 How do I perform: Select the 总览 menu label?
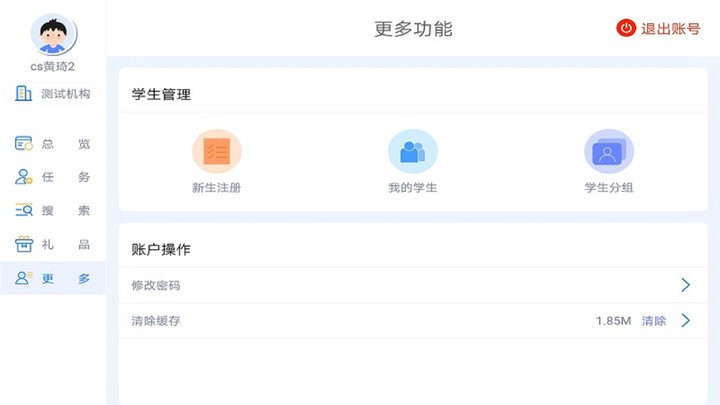coord(66,144)
